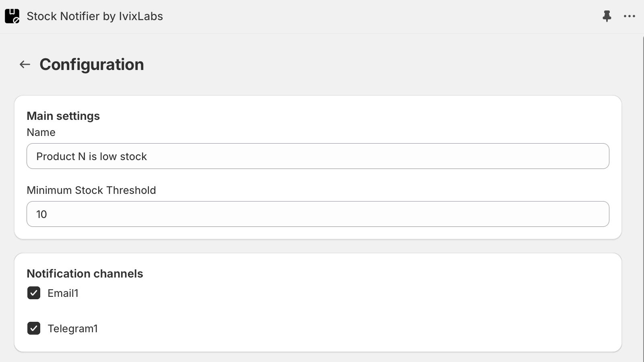
Task: Click the Notification channels section header
Action: click(85, 274)
